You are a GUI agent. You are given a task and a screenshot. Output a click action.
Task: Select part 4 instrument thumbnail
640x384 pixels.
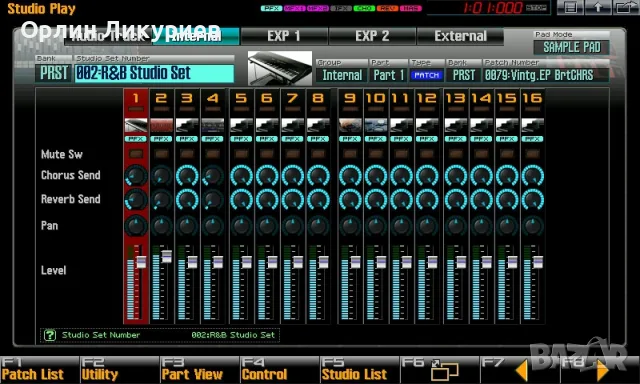click(213, 125)
